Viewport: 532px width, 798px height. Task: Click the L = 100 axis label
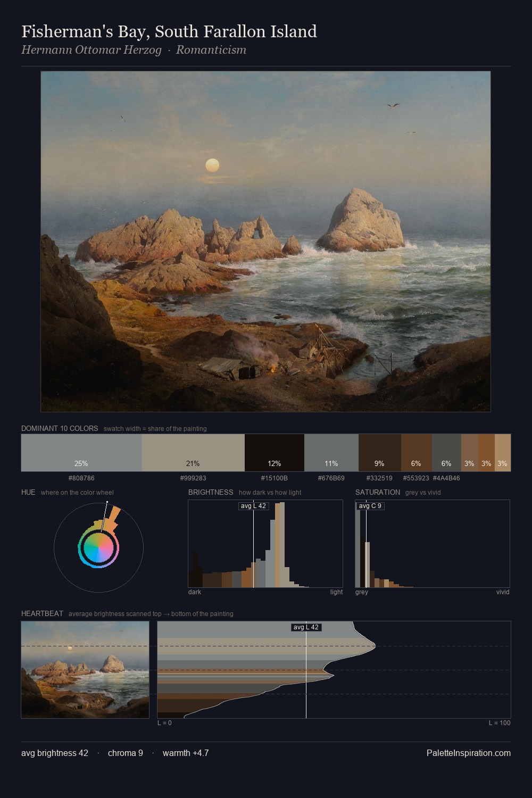pos(500,723)
